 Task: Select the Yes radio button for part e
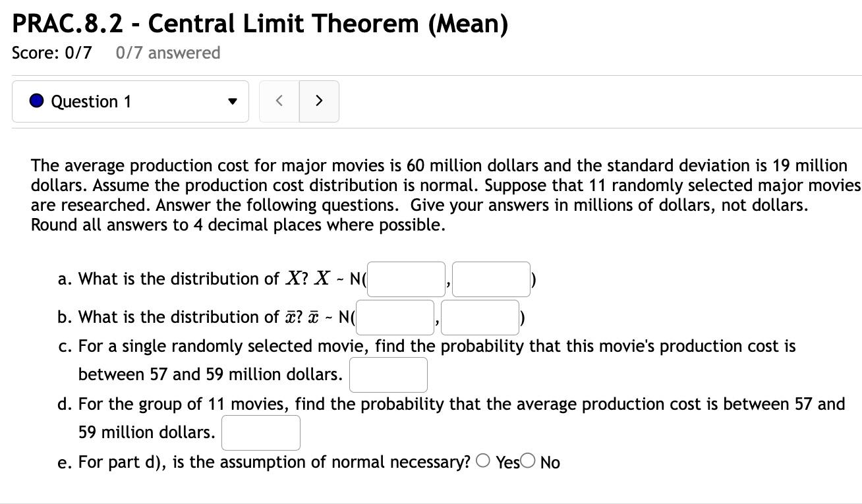coord(483,461)
